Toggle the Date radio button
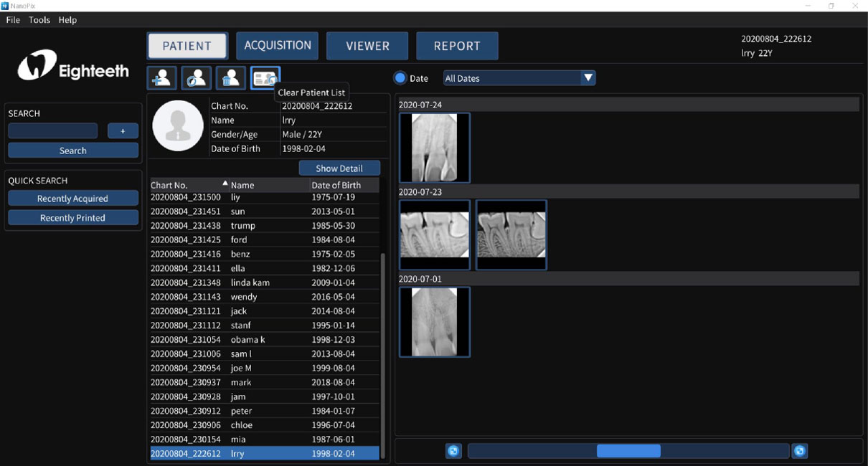 pos(400,78)
